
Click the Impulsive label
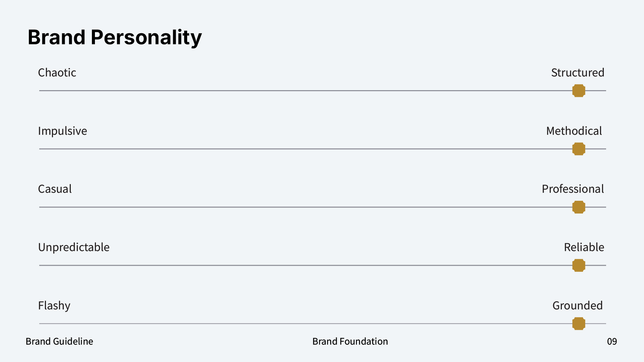[62, 131]
